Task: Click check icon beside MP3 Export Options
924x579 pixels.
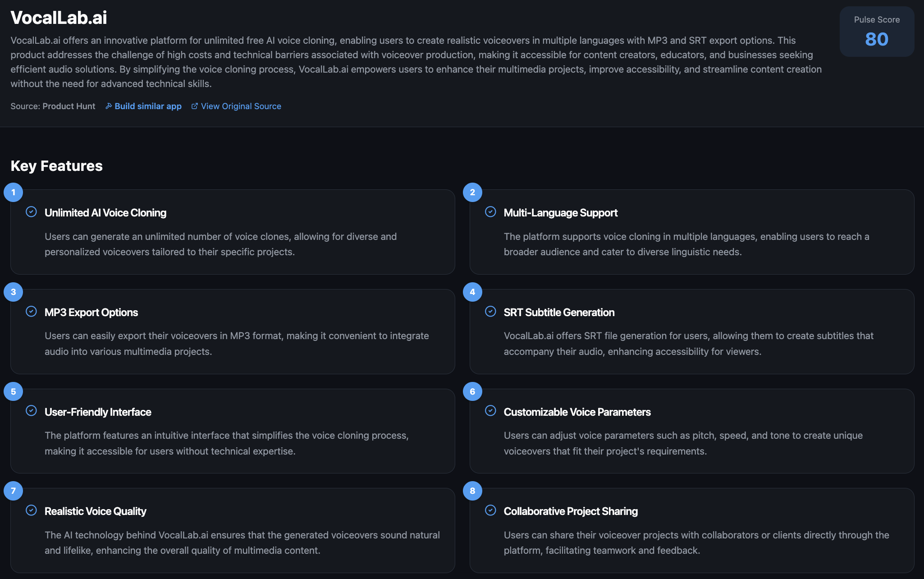Action: (31, 312)
